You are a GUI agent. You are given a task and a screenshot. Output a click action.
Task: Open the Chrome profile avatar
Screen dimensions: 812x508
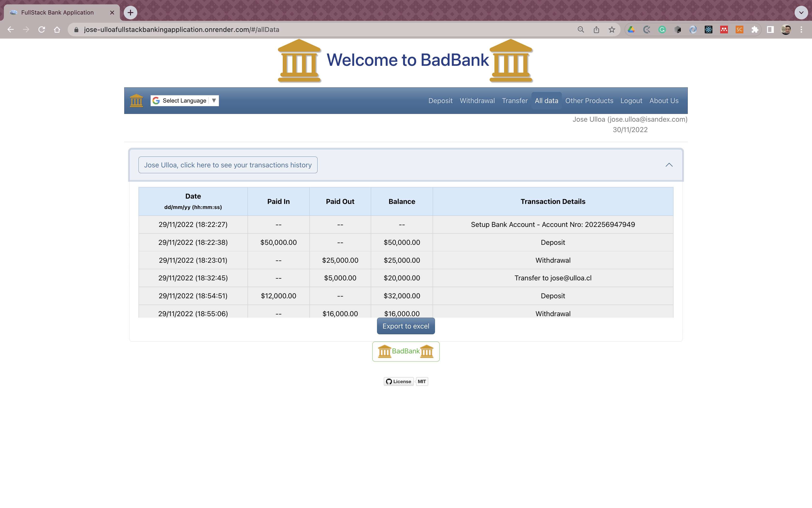pyautogui.click(x=786, y=30)
